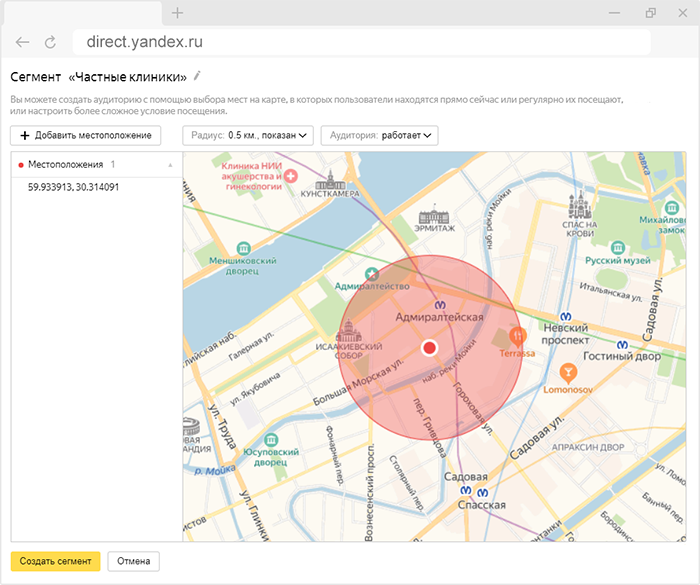
Task: Open the Аудитория dropdown
Action: pyautogui.click(x=379, y=135)
